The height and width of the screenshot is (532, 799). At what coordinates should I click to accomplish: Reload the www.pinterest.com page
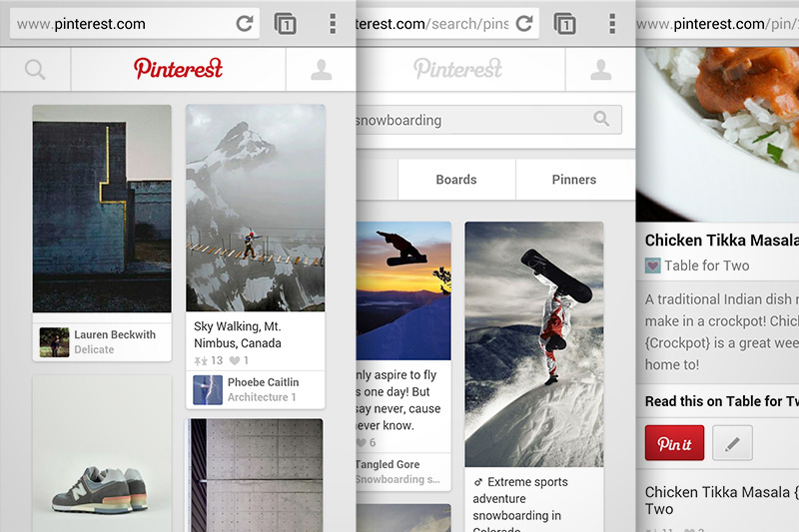[x=245, y=23]
